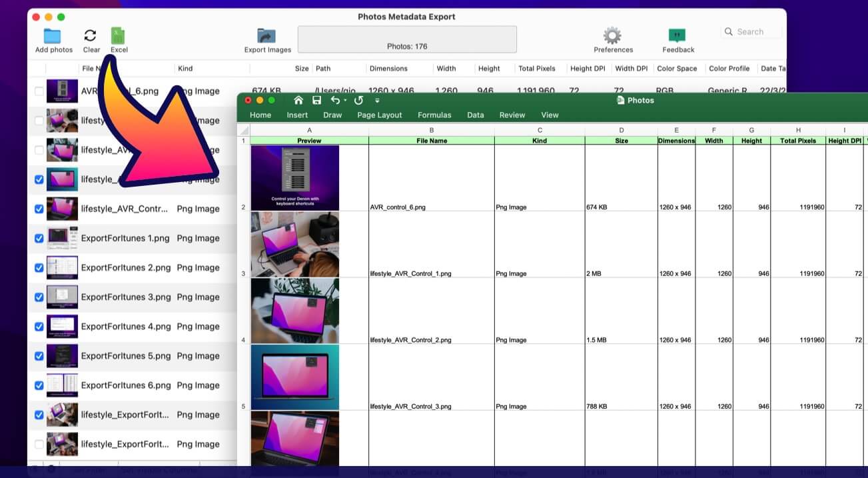Click the Photos workbook document icon in title

pos(621,100)
